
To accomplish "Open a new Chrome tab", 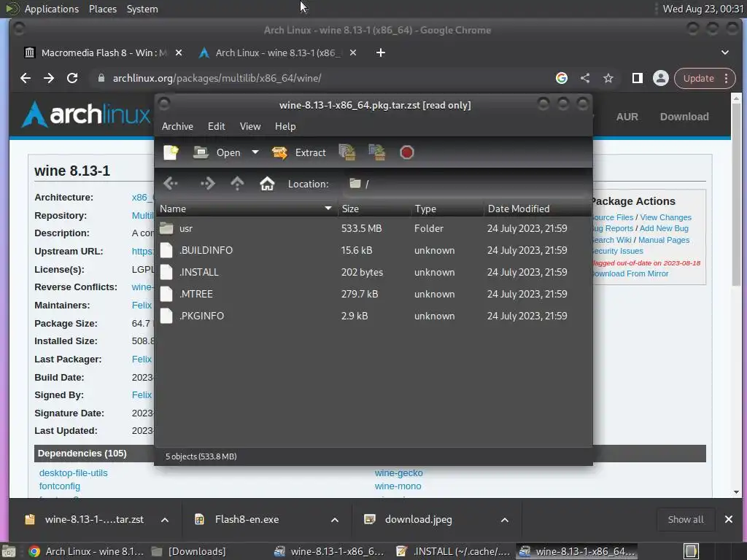I will coord(381,52).
